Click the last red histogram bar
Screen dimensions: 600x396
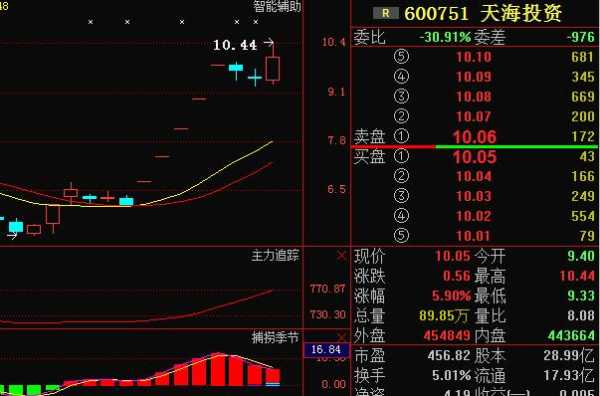click(x=273, y=377)
